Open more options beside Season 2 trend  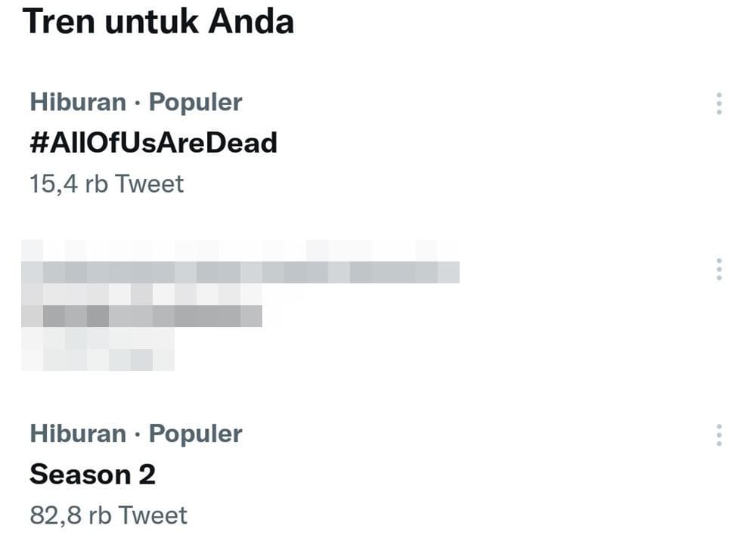point(719,434)
